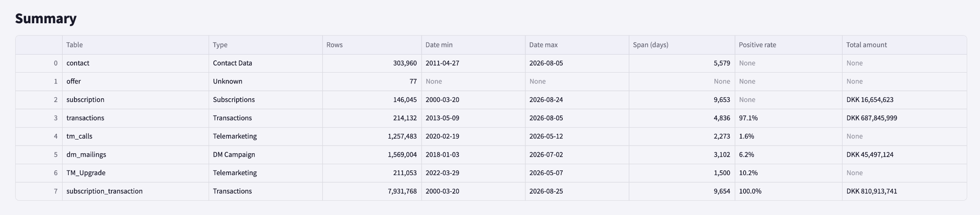Click the date max cell 2026-08-25
The height and width of the screenshot is (215, 980).
tap(577, 191)
